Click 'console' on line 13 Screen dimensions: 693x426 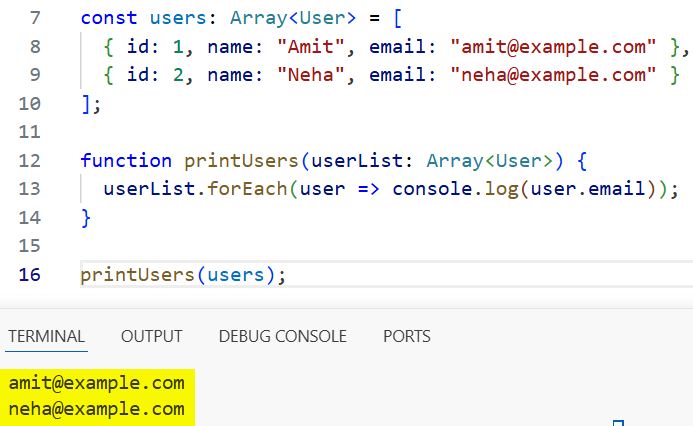[x=432, y=189]
